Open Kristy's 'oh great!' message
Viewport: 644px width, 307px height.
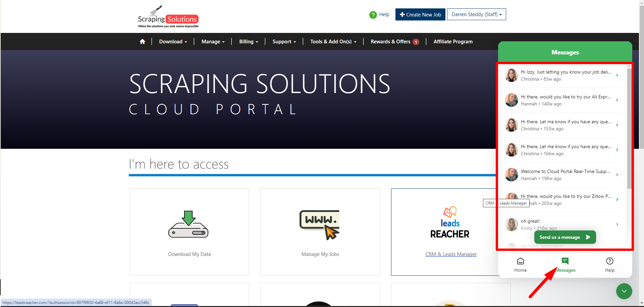[530, 221]
